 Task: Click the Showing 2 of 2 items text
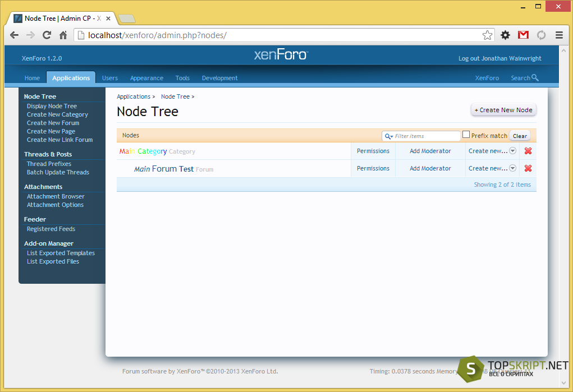point(502,185)
